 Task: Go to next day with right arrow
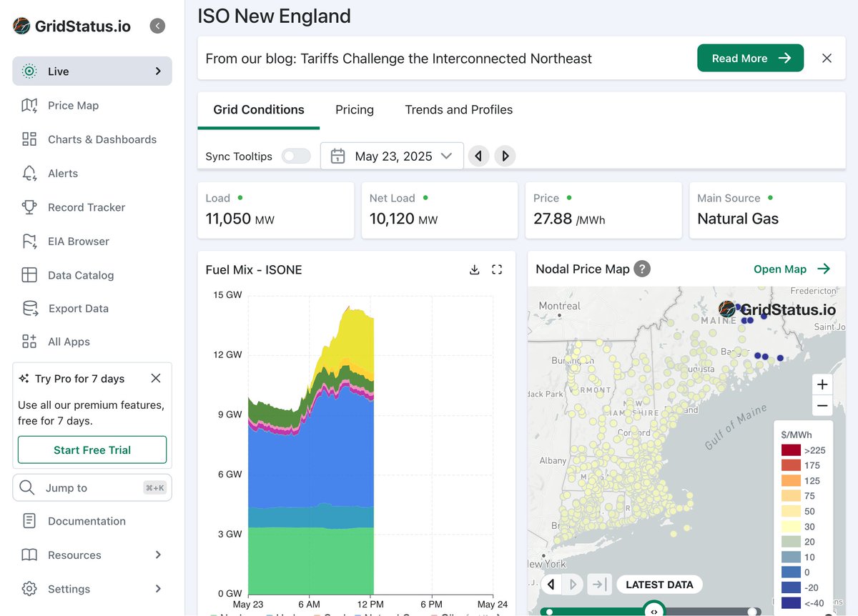(x=505, y=156)
